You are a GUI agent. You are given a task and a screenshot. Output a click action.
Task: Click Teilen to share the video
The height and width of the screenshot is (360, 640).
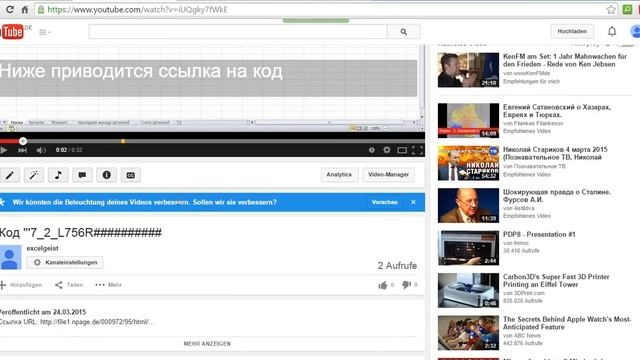[x=69, y=285]
